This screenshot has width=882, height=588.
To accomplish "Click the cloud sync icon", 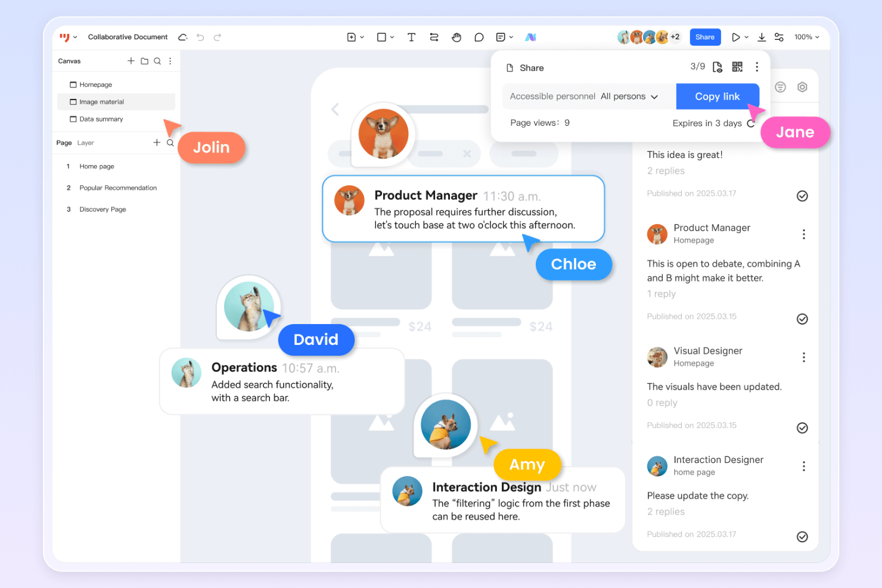I will (183, 37).
